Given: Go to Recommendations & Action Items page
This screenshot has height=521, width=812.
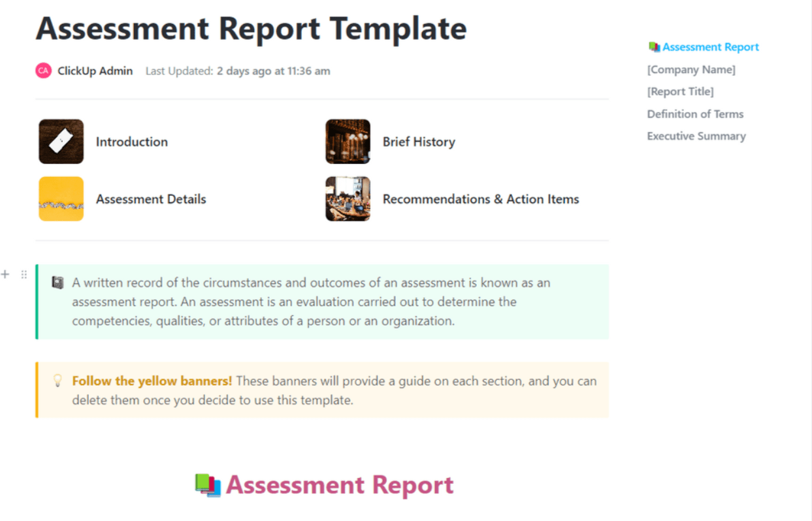Looking at the screenshot, I should [x=481, y=199].
